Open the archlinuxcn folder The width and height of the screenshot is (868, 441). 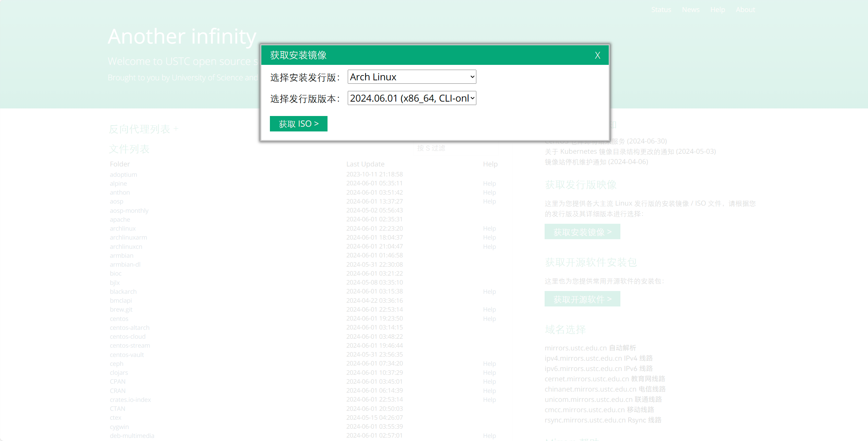tap(126, 246)
